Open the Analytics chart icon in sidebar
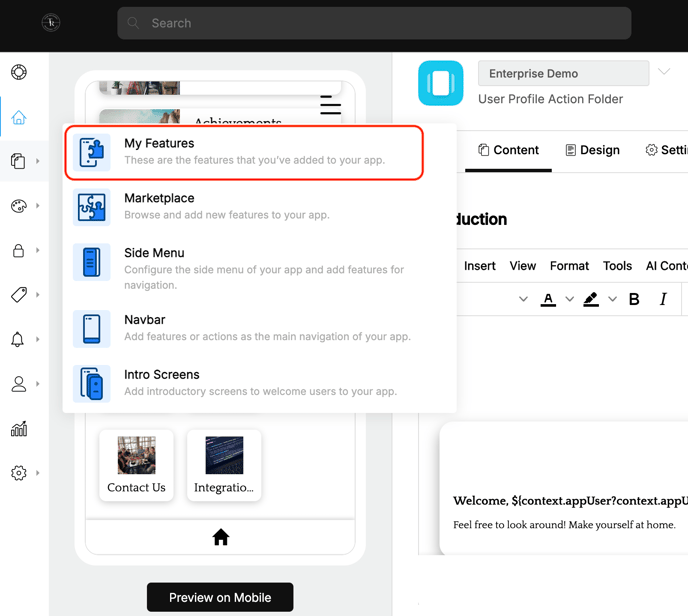The image size is (688, 616). point(19,429)
